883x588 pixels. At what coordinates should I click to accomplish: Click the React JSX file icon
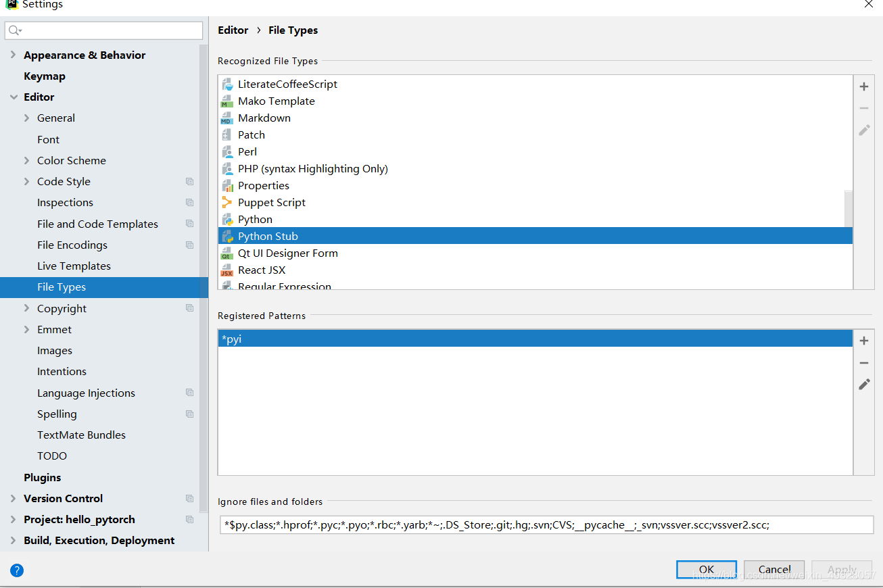coord(227,270)
